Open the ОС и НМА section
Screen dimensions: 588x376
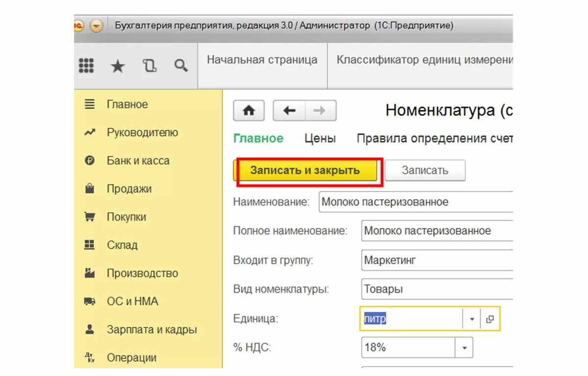point(133,301)
